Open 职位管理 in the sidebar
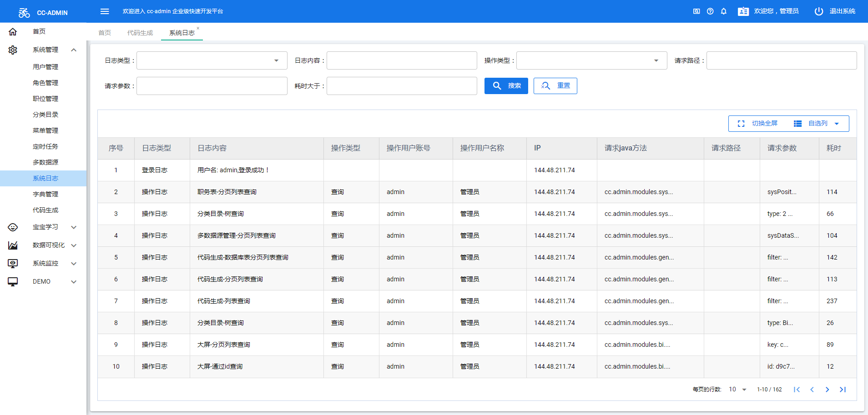The width and height of the screenshot is (868, 415). click(45, 99)
